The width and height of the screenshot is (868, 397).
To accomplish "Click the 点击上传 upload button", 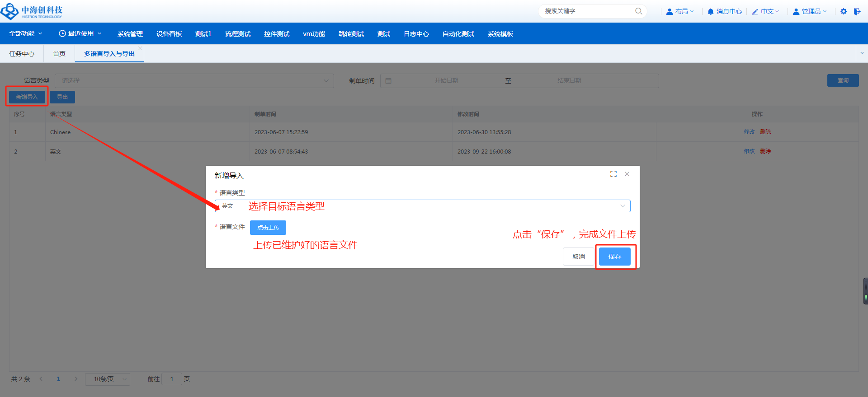I will click(x=268, y=228).
